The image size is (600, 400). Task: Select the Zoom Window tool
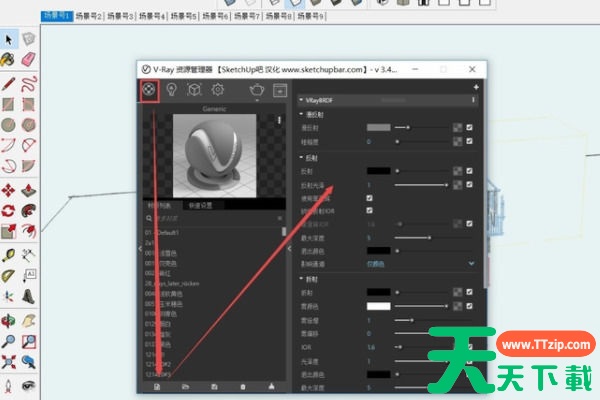point(29,341)
